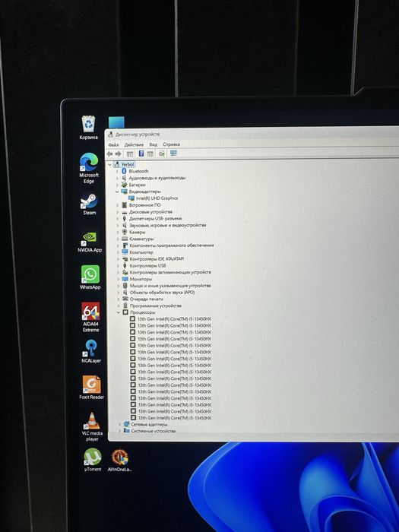Click the Камеры webcam icon
The width and height of the screenshot is (399, 532).
point(125,232)
